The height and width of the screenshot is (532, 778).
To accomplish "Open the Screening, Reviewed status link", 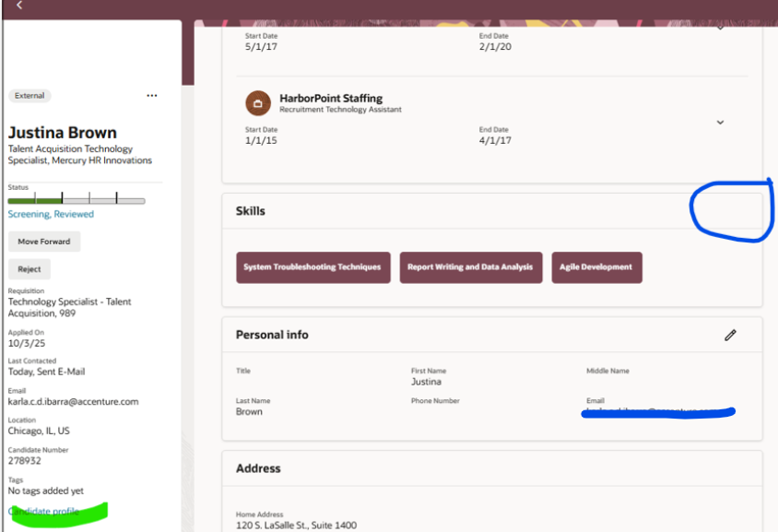I will pyautogui.click(x=51, y=215).
